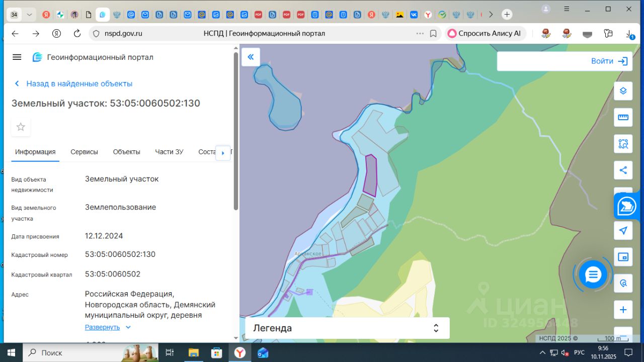
Task: Open the address bar three-dots menu
Action: coord(420,34)
